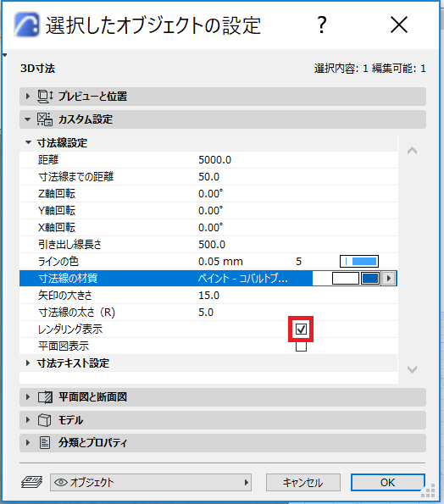
Task: Select the 平面図表示 label
Action: (64, 346)
